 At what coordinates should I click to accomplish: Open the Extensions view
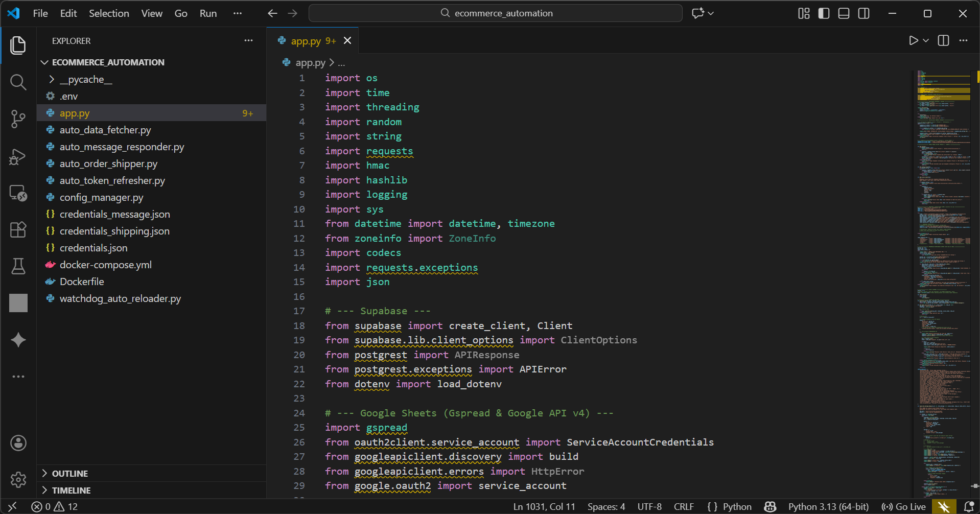pyautogui.click(x=18, y=229)
